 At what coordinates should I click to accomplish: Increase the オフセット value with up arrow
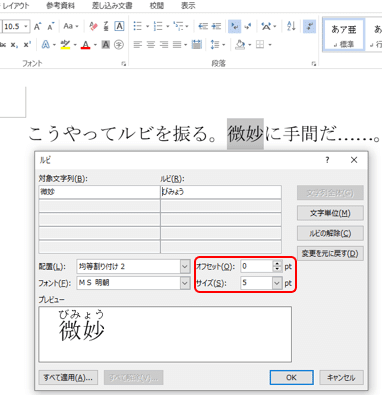pos(277,263)
